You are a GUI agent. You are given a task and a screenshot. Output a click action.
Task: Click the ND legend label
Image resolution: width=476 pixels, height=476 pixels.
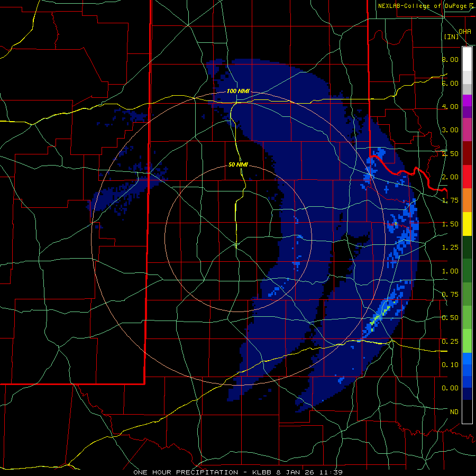[454, 412]
